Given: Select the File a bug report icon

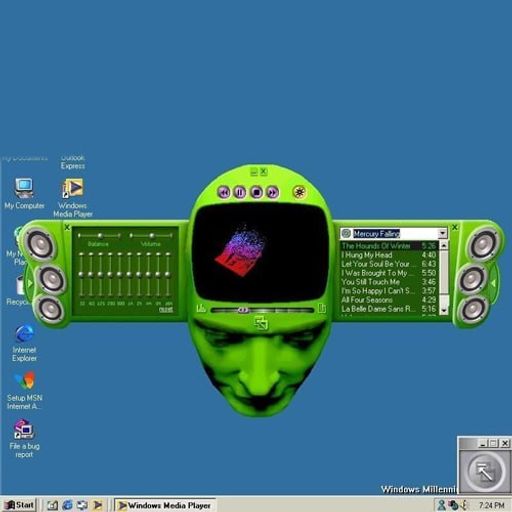Looking at the screenshot, I should [24, 439].
